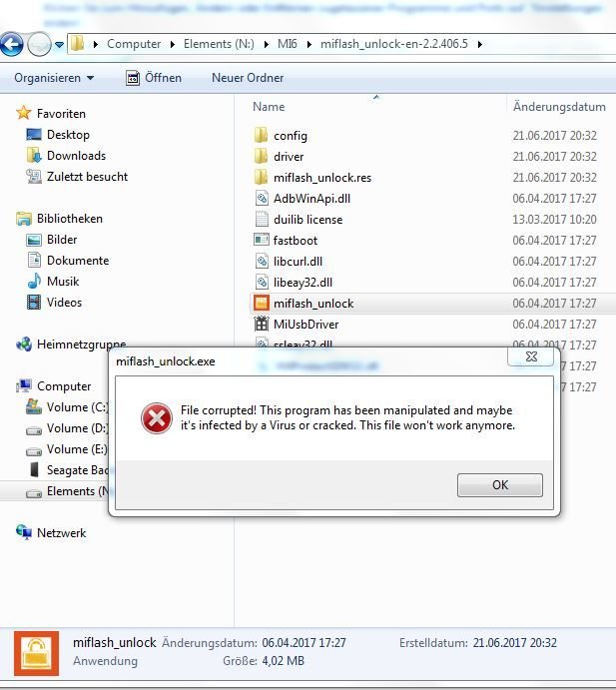This screenshot has height=690, width=616.
Task: Close the miflash_unlock.exe error dialog
Action: 531,356
